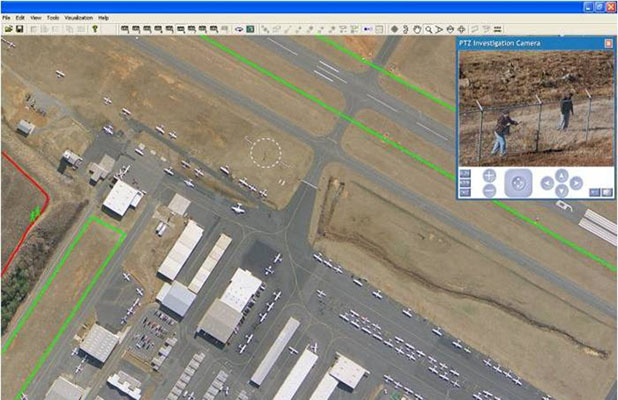Close the PTZ Investigation Camera panel
This screenshot has width=618, height=400.
609,43
